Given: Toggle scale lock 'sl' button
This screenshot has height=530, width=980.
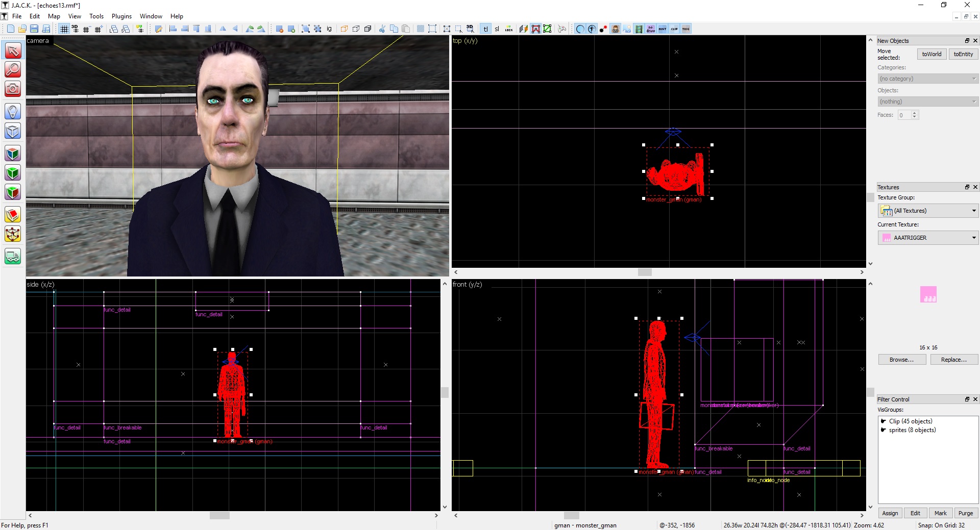Looking at the screenshot, I should click(497, 29).
